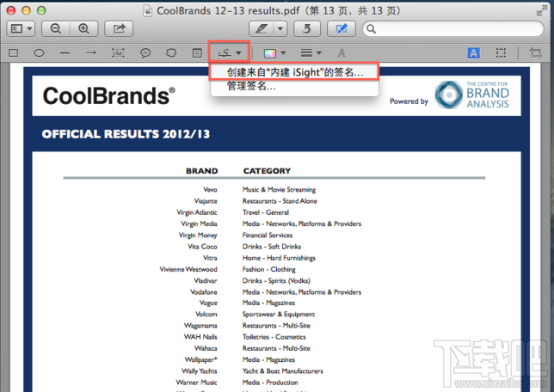
Task: Click the brand name Vivienne Westwood
Action: pyautogui.click(x=188, y=269)
